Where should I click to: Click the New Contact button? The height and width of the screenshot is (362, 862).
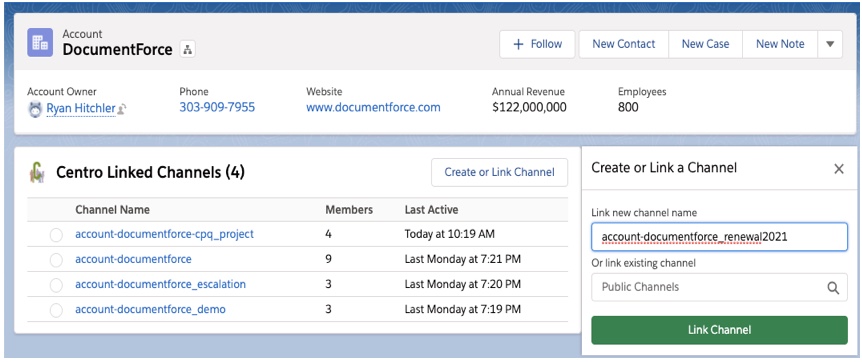coord(623,44)
